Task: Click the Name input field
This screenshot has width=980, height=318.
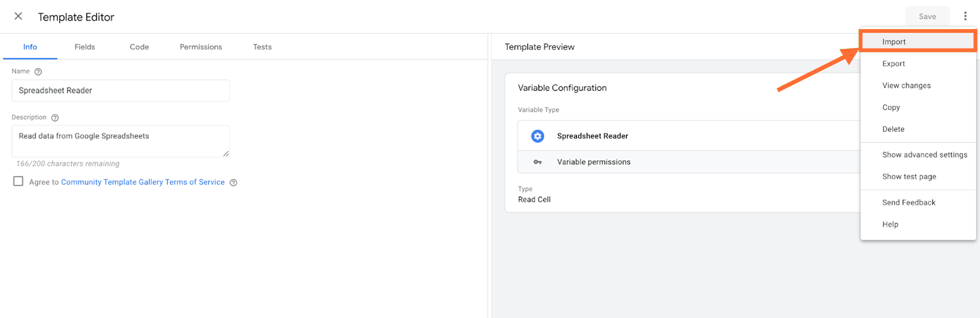Action: [x=120, y=90]
